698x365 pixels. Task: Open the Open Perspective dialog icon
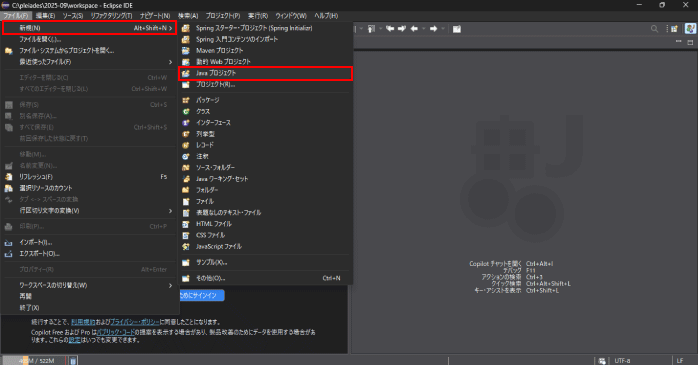click(x=674, y=29)
